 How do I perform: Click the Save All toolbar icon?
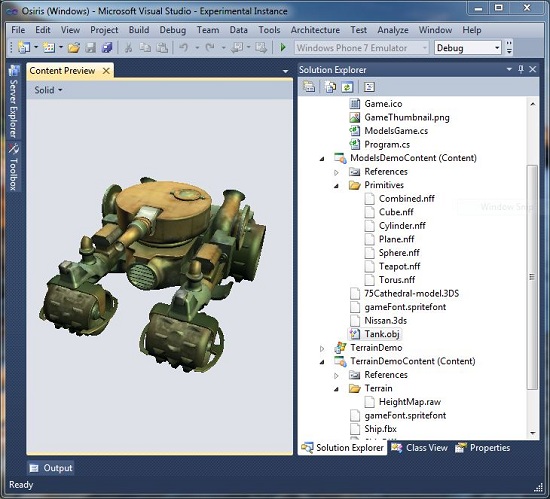(x=107, y=47)
